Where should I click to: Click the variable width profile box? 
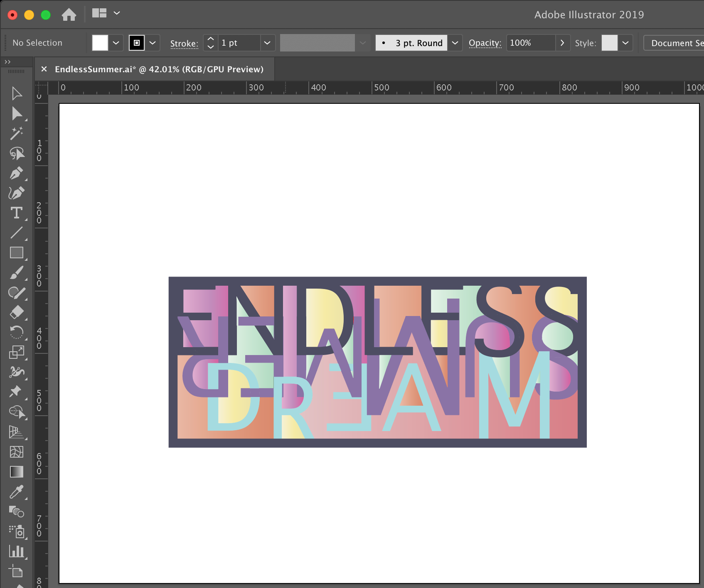(x=318, y=43)
